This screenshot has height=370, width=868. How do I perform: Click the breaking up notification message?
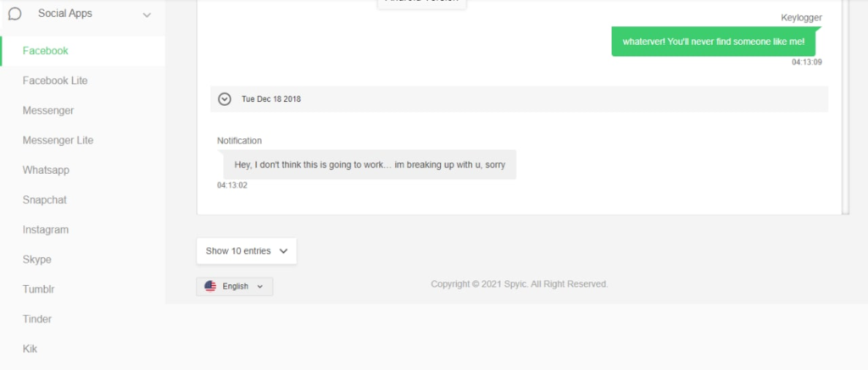click(x=370, y=165)
